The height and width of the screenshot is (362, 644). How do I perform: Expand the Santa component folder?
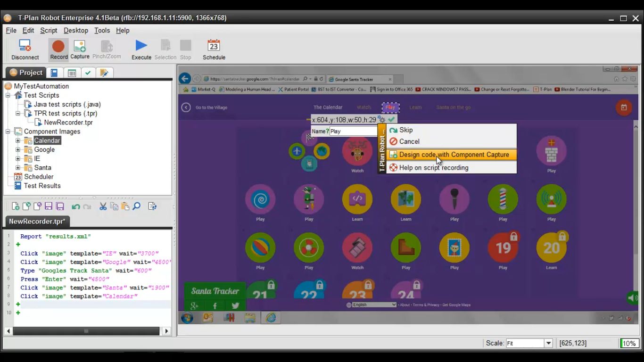pos(18,167)
